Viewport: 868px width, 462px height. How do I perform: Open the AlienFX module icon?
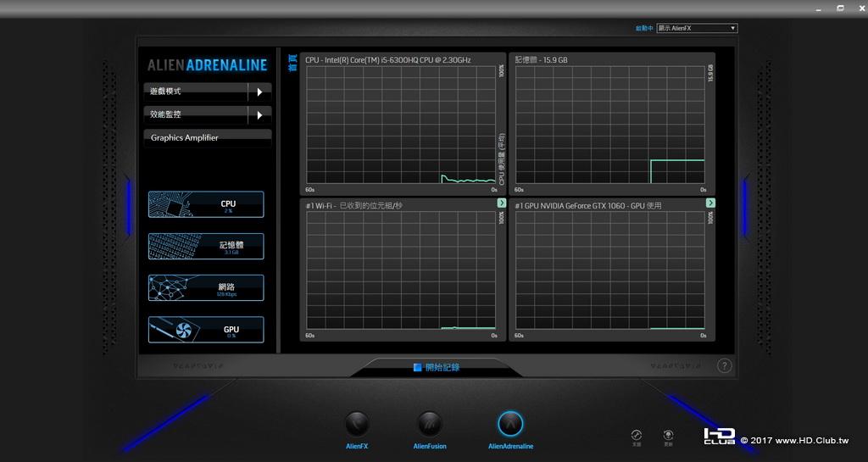pyautogui.click(x=357, y=425)
